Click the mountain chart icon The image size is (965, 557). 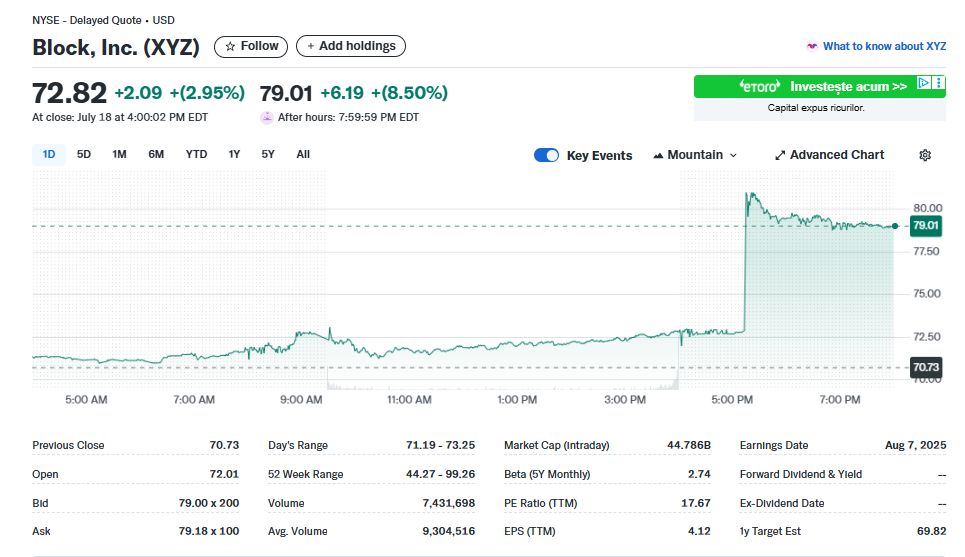tap(658, 156)
